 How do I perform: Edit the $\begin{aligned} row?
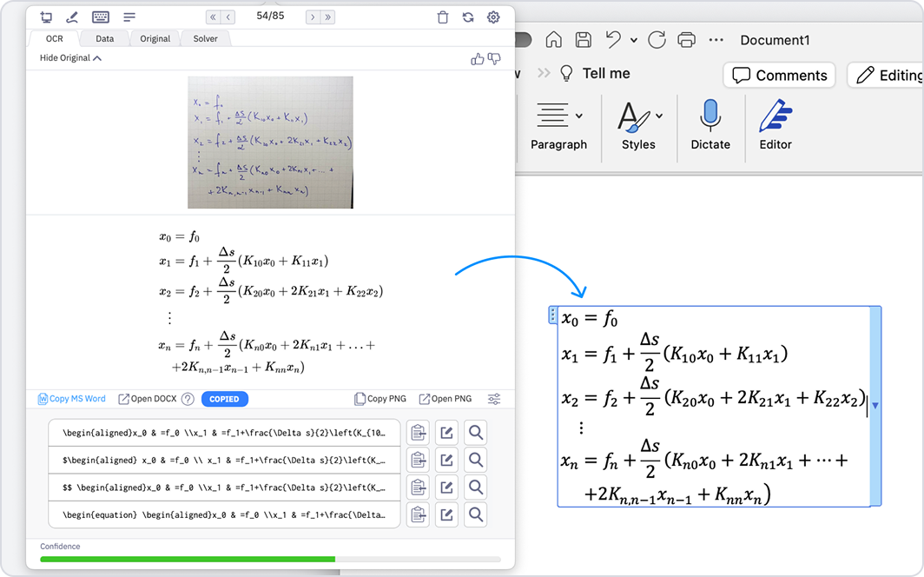tap(446, 460)
